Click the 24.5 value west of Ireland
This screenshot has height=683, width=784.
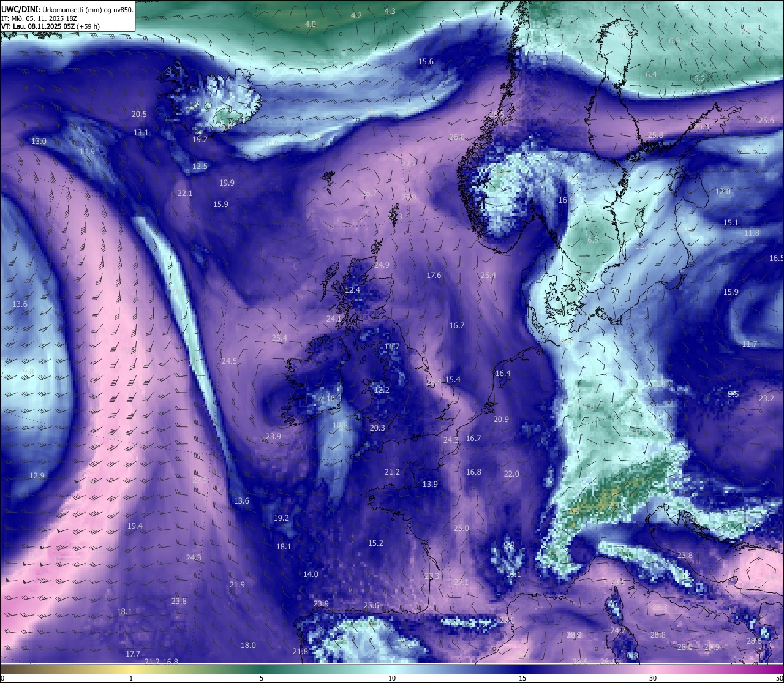[x=229, y=361]
